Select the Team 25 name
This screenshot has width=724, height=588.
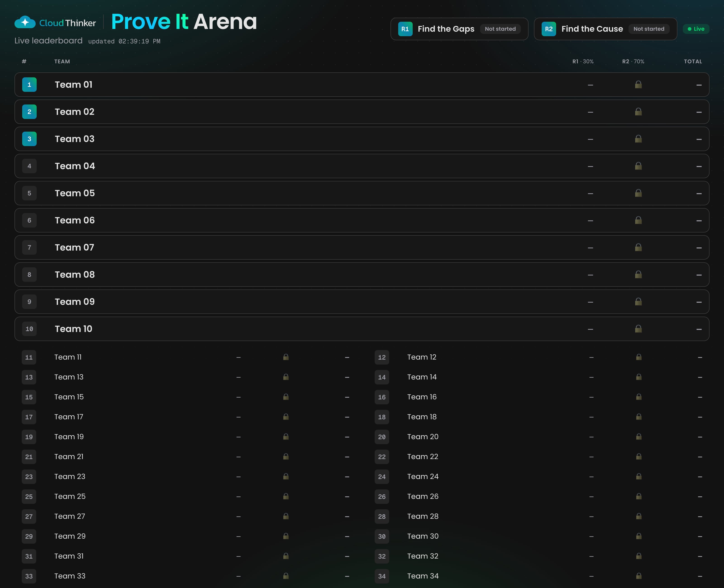coord(70,496)
